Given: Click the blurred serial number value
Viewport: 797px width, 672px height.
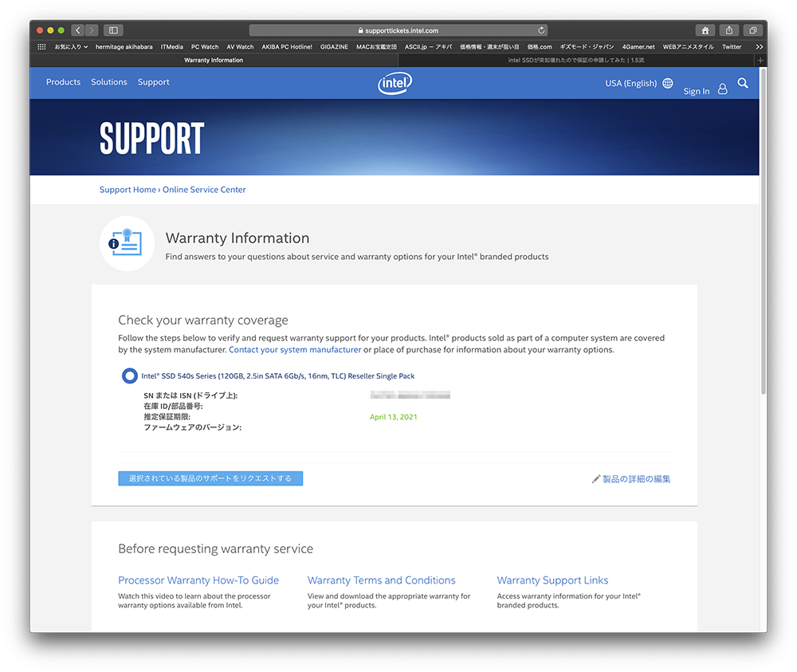Looking at the screenshot, I should [410, 395].
